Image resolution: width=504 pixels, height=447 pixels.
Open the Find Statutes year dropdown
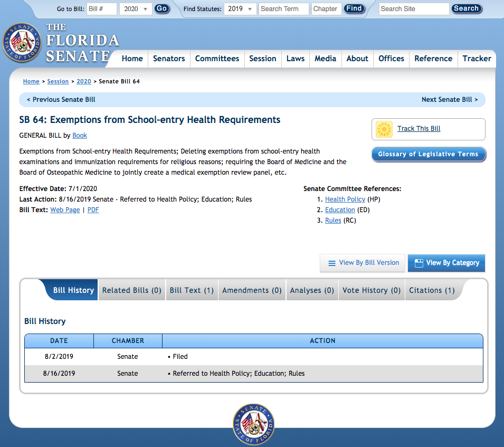[240, 8]
